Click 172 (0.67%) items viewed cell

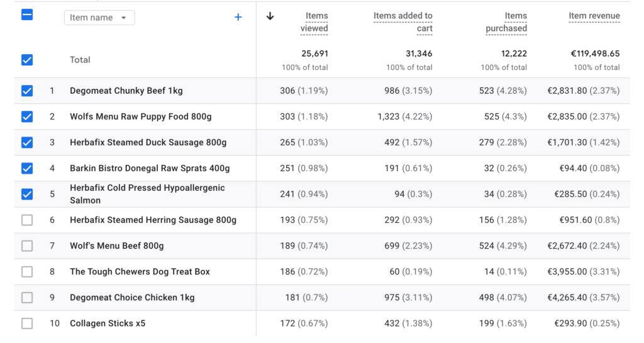(x=304, y=323)
